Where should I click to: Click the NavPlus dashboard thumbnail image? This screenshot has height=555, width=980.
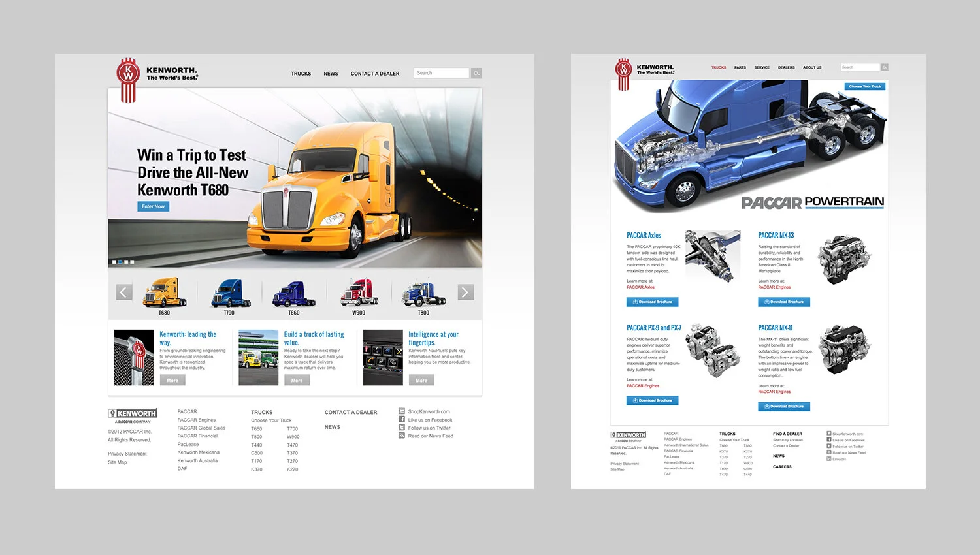383,357
